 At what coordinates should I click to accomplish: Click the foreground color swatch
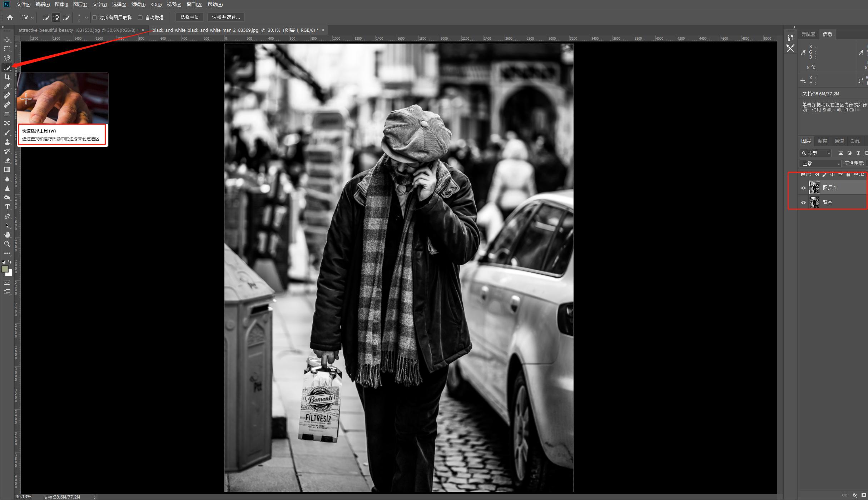pyautogui.click(x=5, y=269)
